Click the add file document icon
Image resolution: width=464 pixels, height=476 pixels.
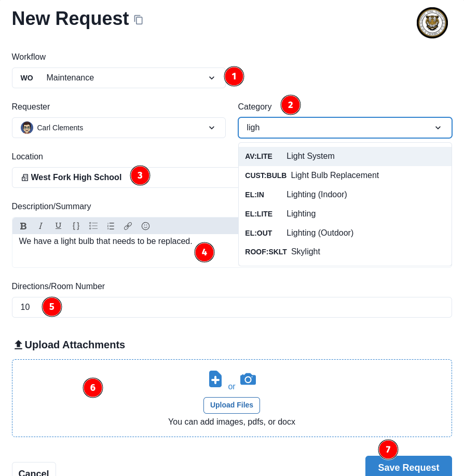point(215,379)
